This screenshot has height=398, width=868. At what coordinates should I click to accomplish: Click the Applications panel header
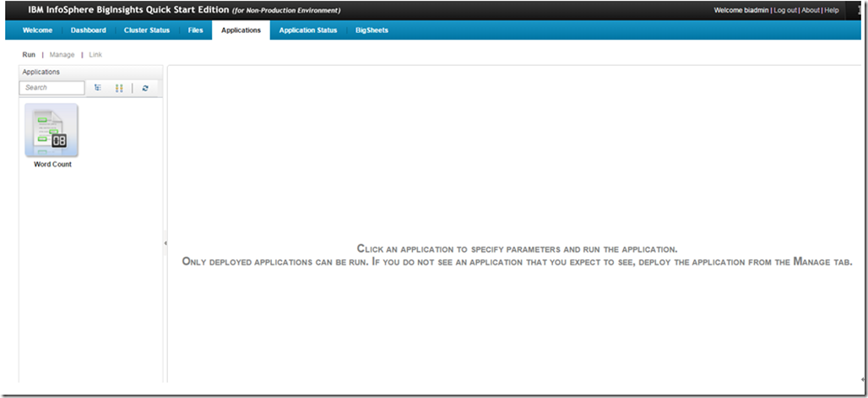click(91, 72)
